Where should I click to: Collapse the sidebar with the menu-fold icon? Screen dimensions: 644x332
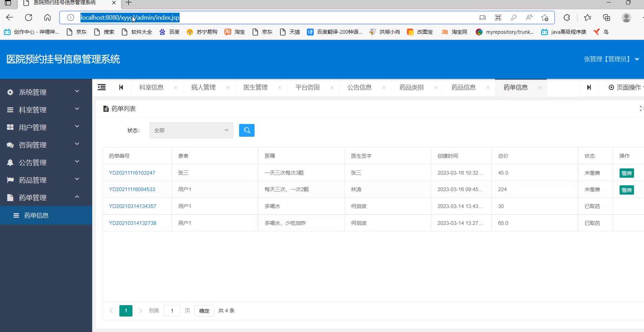click(x=101, y=87)
